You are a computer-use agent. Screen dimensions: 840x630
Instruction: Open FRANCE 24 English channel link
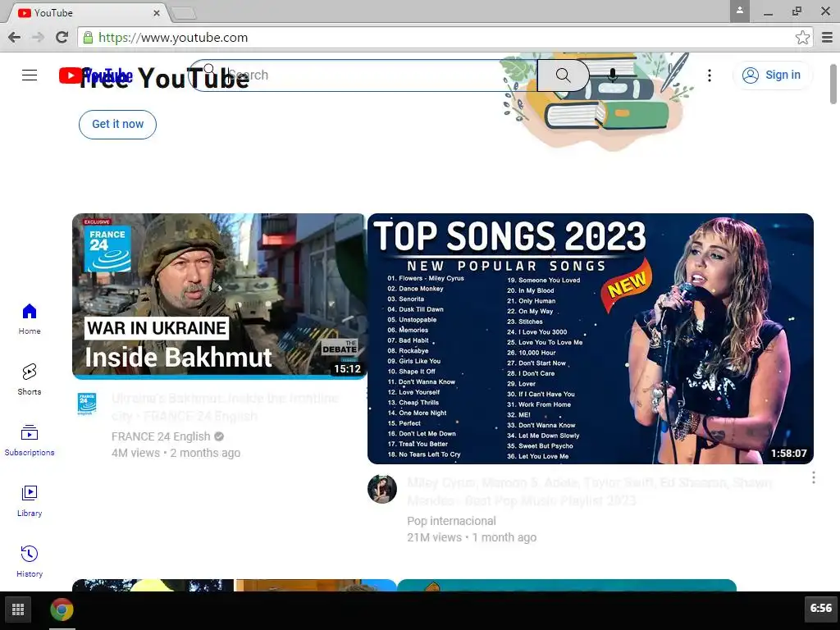pos(161,436)
